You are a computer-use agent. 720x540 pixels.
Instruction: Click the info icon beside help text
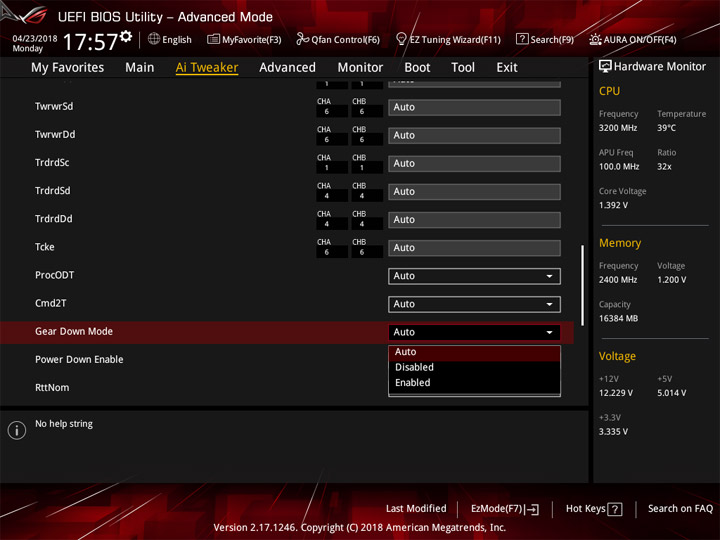pyautogui.click(x=17, y=430)
